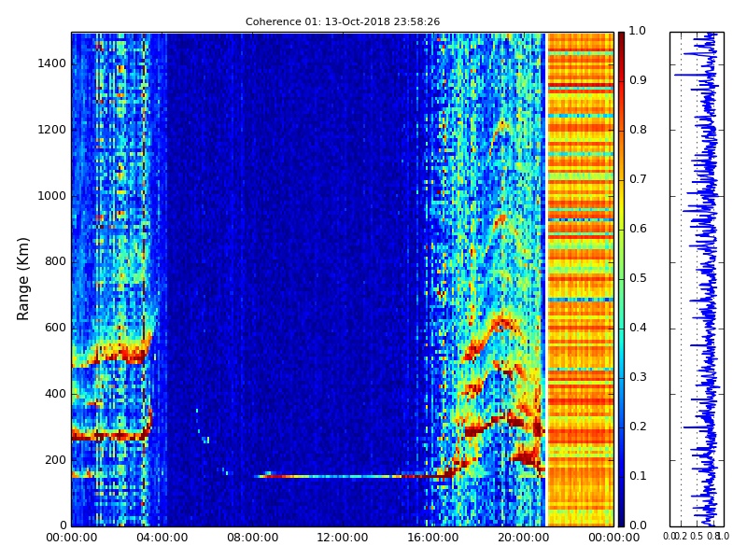
Task: Click the y-axis tick label 800
Action: click(55, 262)
